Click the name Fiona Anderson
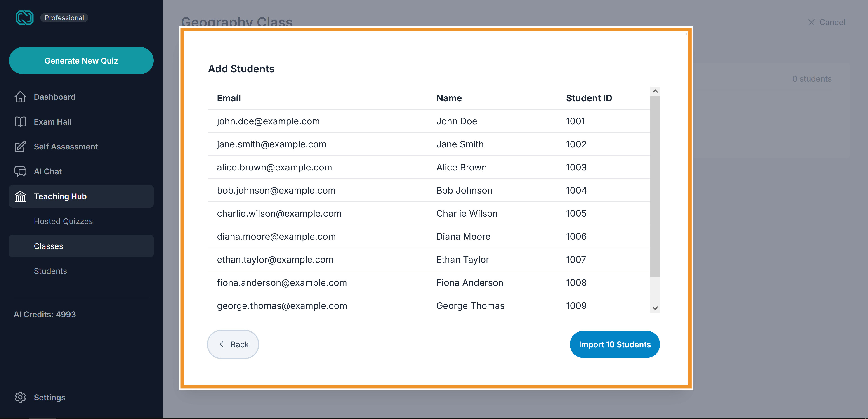Image resolution: width=868 pixels, height=419 pixels. tap(470, 283)
